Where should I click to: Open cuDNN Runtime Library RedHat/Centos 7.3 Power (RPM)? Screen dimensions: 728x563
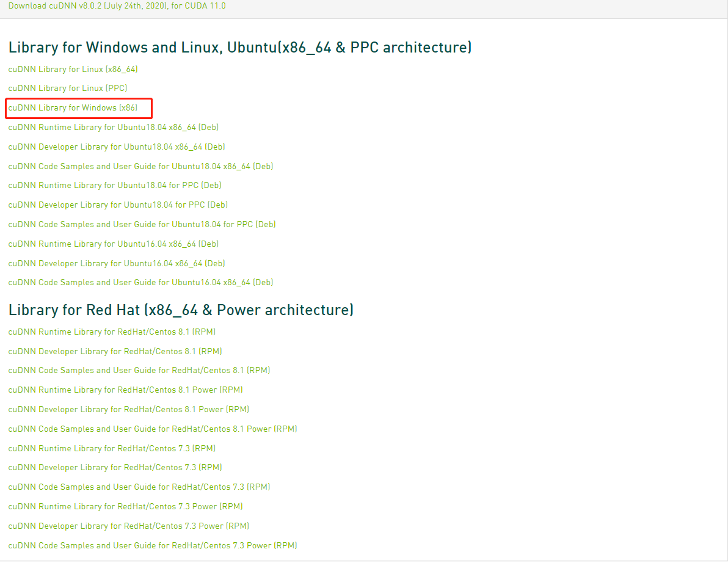coord(125,506)
